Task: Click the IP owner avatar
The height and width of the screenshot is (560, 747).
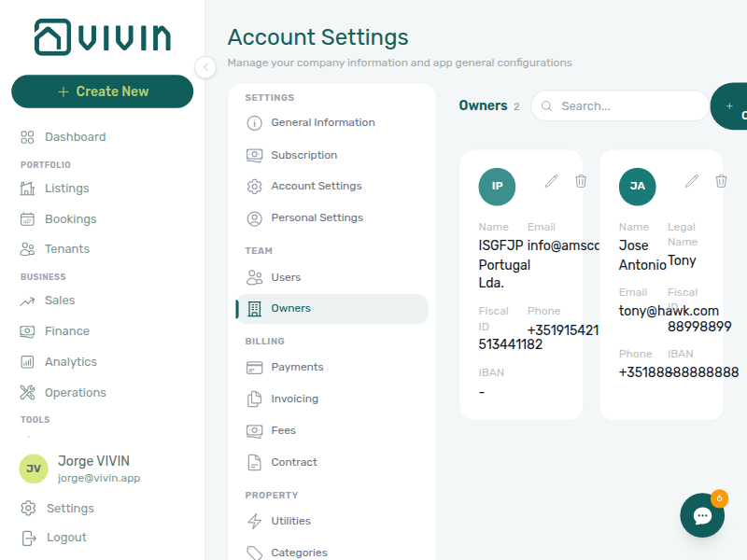Action: [497, 186]
